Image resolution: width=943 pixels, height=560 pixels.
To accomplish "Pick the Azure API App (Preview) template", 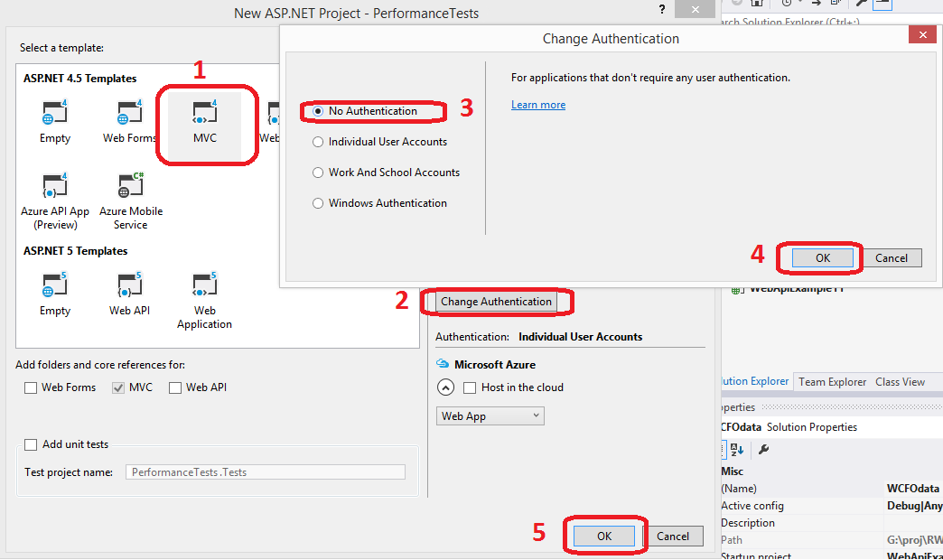I will 55,201.
